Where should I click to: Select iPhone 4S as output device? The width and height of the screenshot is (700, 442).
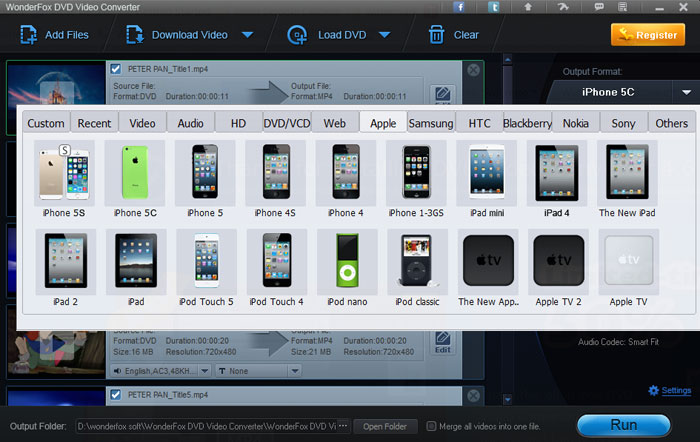(x=275, y=179)
